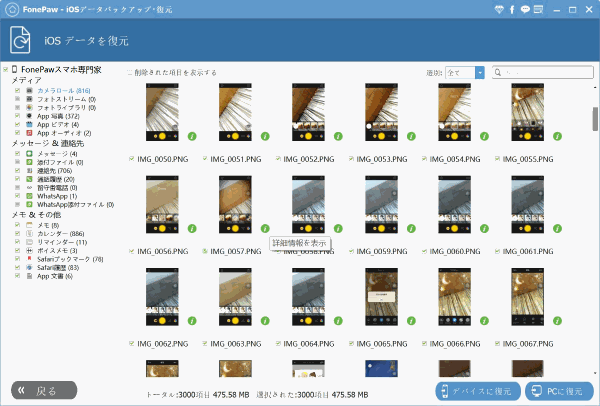Select the IMG_0058 thumbnail image
Image resolution: width=600 pixels, height=406 pixels.
[x=308, y=204]
